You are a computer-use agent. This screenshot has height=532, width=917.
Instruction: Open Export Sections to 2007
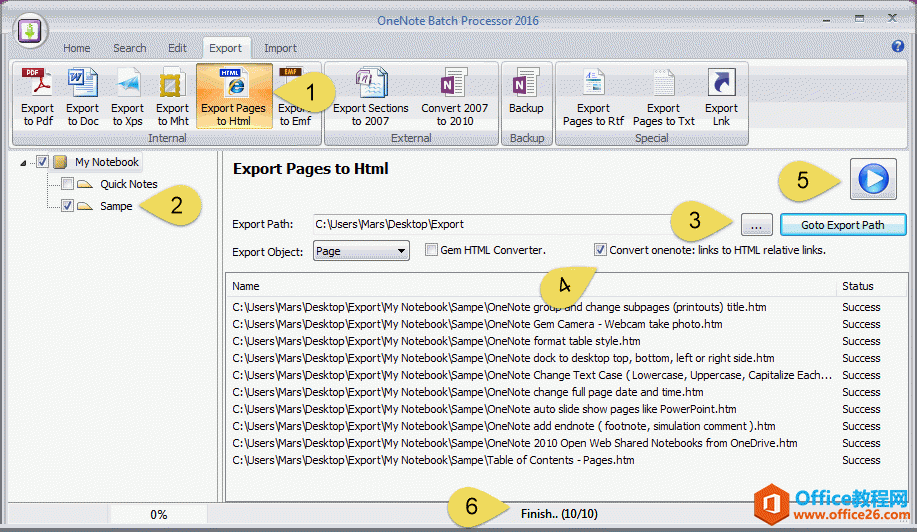pos(371,96)
